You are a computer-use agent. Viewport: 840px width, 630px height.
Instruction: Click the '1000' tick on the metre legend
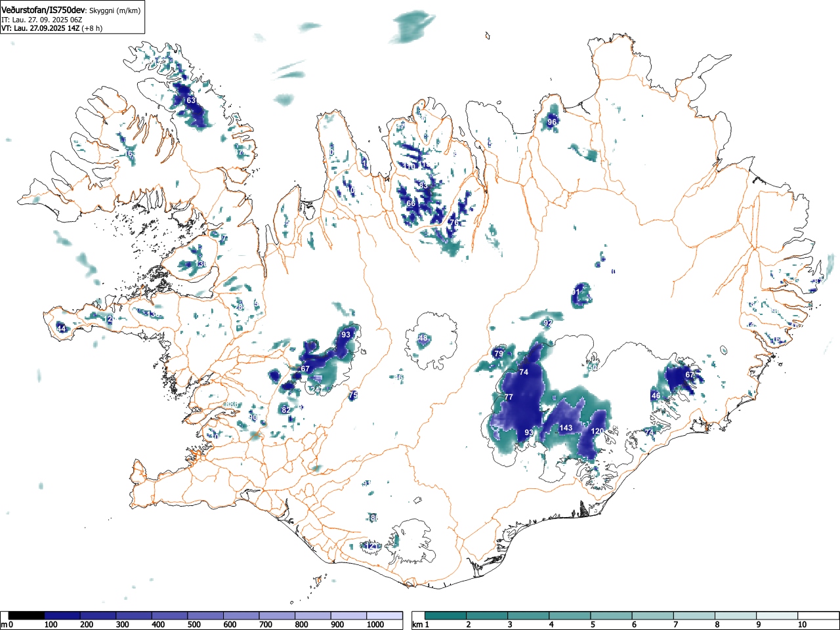coord(376,625)
